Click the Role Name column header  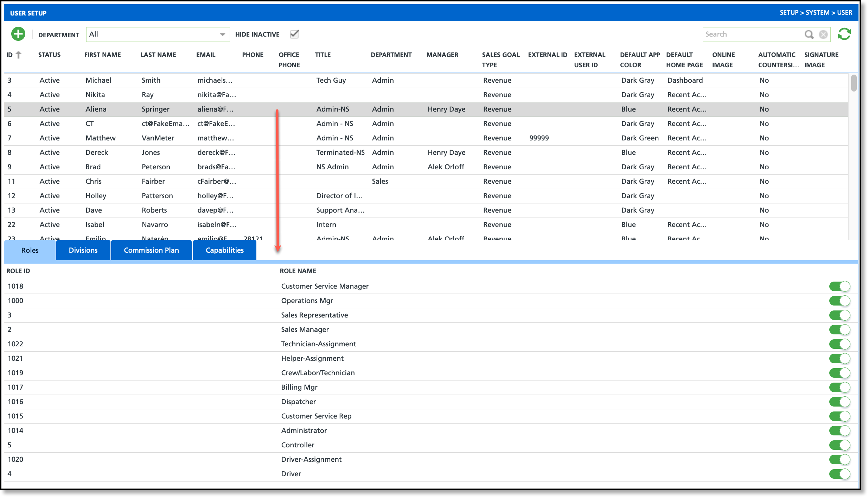pos(298,271)
